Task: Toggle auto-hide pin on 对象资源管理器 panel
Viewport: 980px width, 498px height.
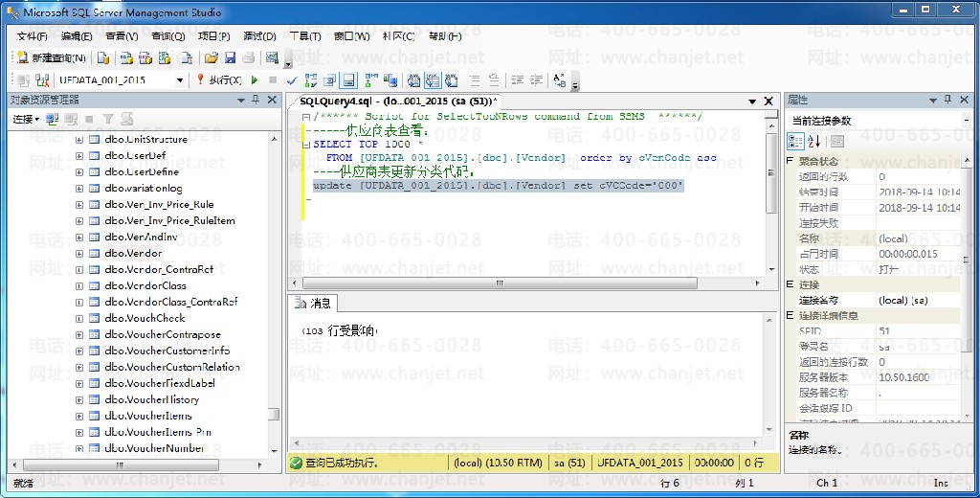Action: pos(256,100)
